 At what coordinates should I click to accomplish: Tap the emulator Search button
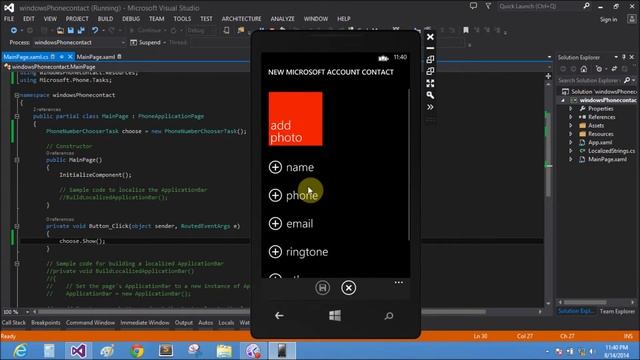click(x=389, y=316)
